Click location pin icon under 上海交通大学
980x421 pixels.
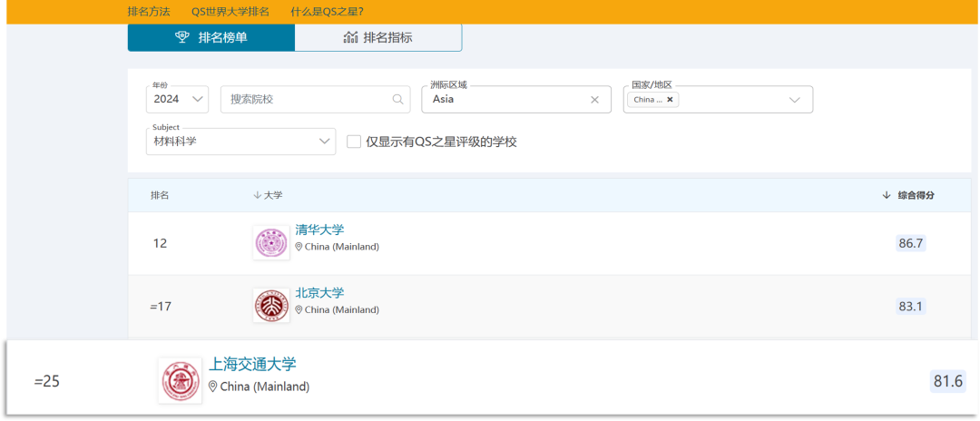click(212, 387)
